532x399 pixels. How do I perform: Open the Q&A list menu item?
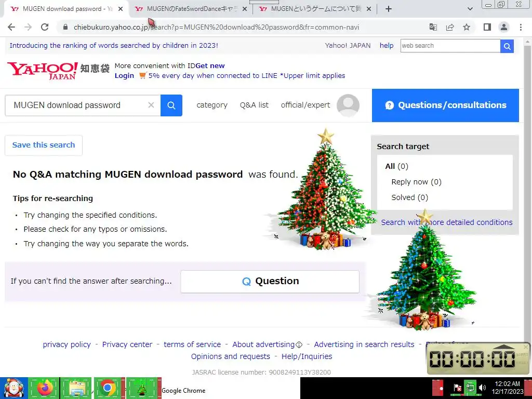pos(254,105)
